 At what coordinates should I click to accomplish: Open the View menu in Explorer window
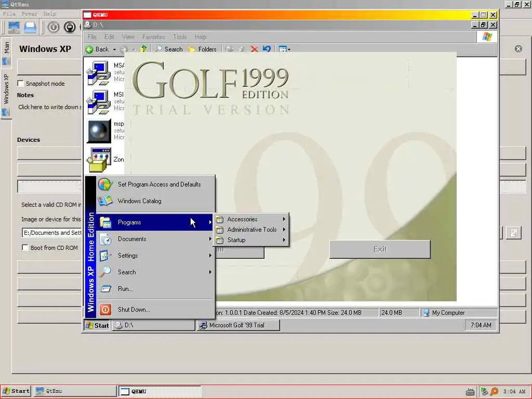coord(128,37)
